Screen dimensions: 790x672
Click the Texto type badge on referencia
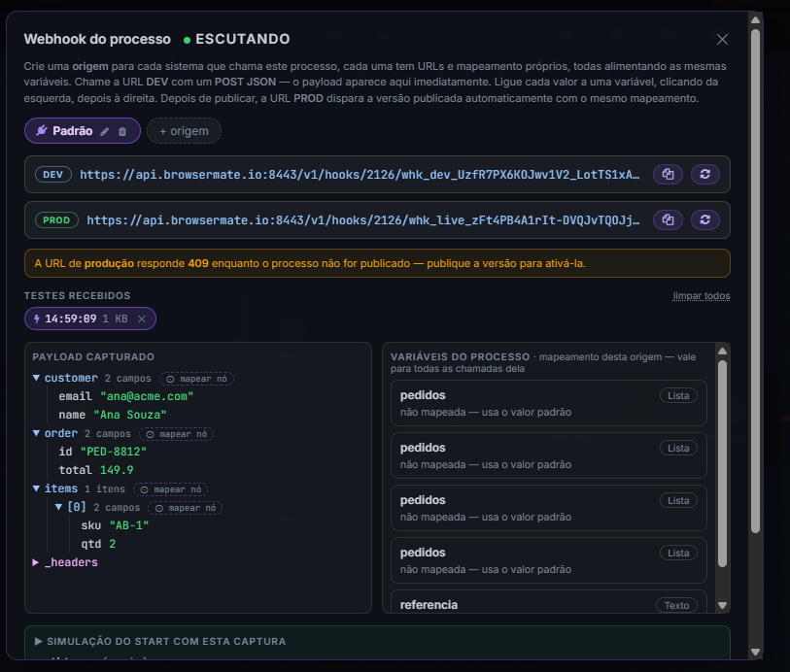point(676,605)
